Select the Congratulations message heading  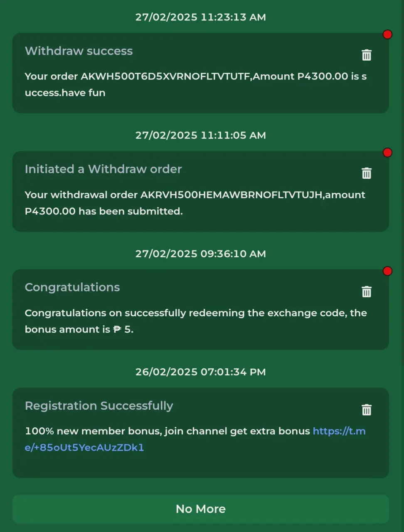(x=72, y=287)
